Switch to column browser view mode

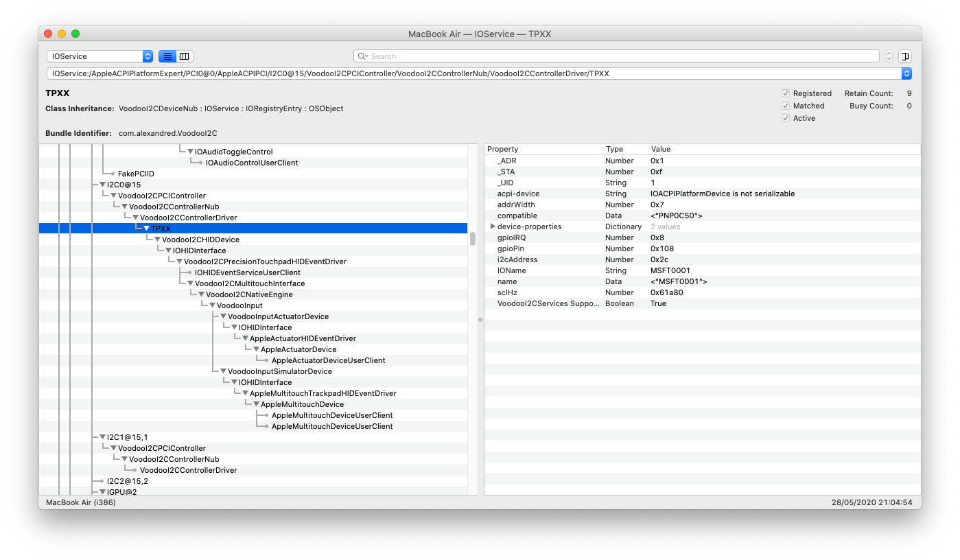185,56
